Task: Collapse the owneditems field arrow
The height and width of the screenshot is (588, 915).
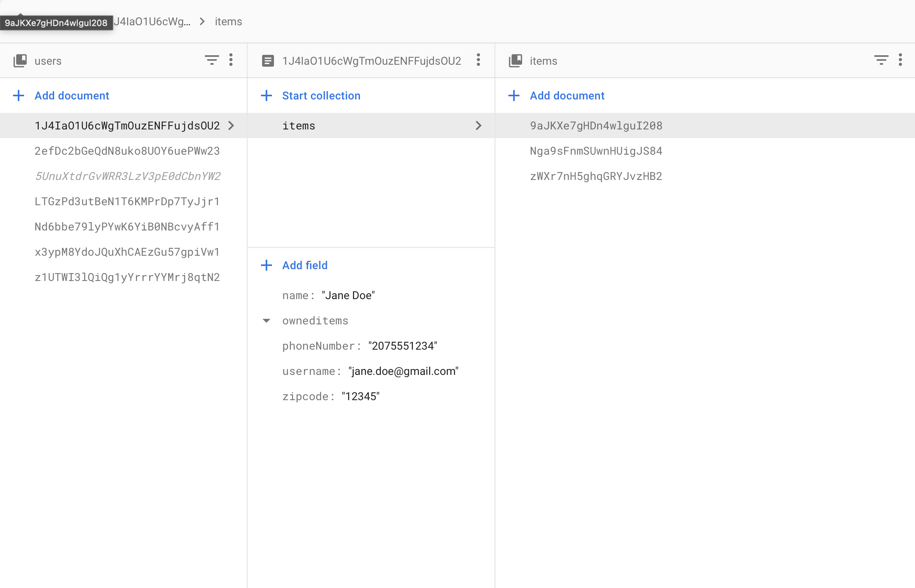Action: pyautogui.click(x=266, y=320)
